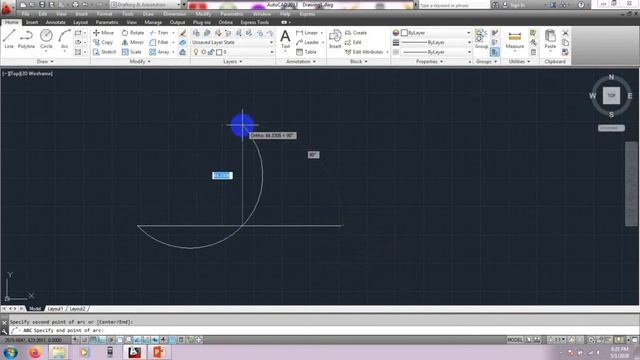Viewport: 640px width, 360px height.
Task: Open the Format menu
Action: tap(104, 14)
